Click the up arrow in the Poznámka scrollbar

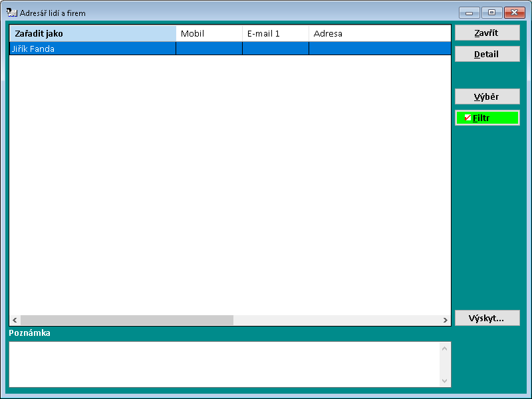[x=445, y=348]
